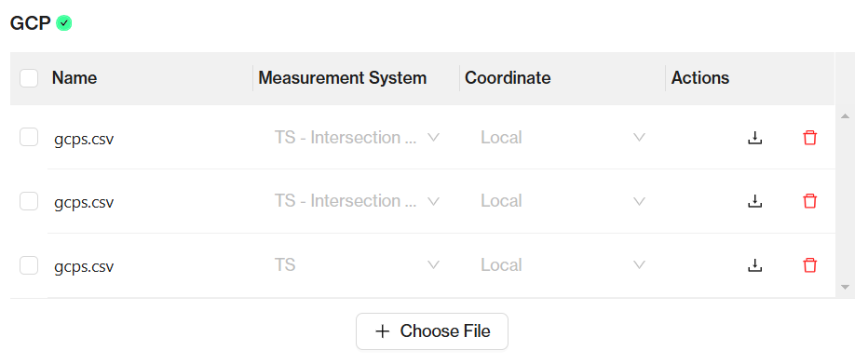Open the third row TS measurement dropdown

click(356, 265)
